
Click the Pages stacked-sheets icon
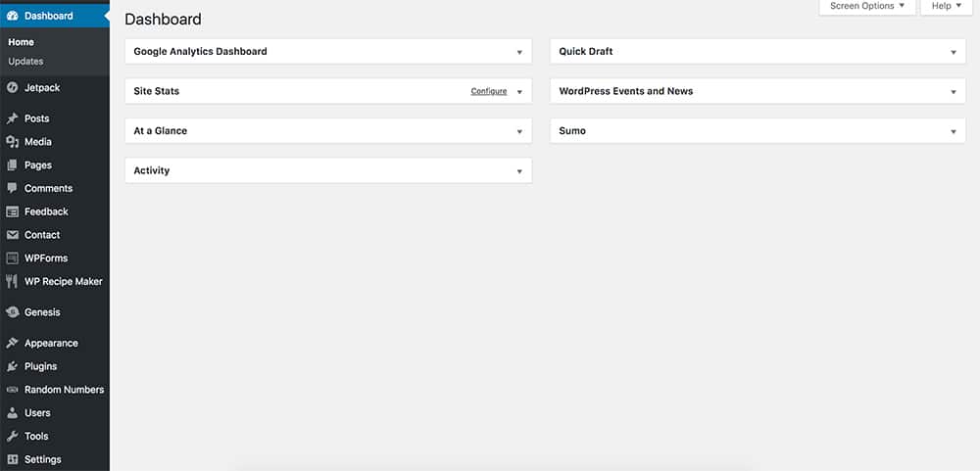(x=12, y=165)
